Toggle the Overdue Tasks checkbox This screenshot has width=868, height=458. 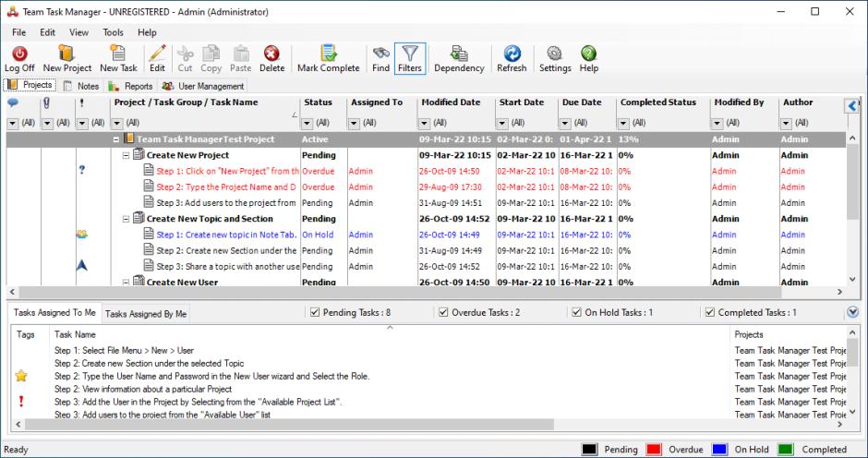443,313
